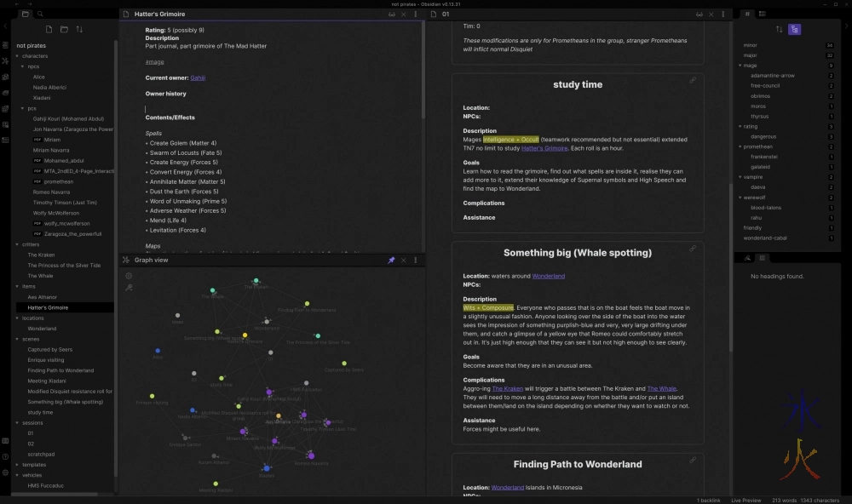Collapse the characters folder
The image size is (852, 504).
[17, 55]
